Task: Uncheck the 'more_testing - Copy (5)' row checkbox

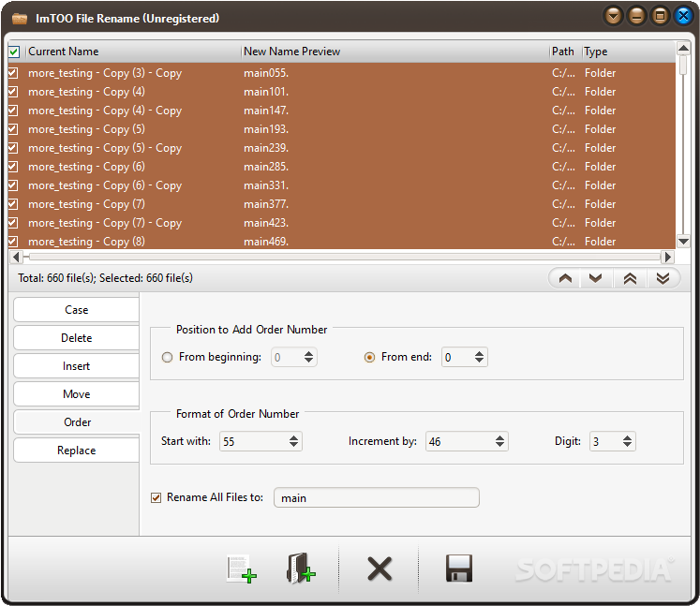Action: (x=13, y=129)
